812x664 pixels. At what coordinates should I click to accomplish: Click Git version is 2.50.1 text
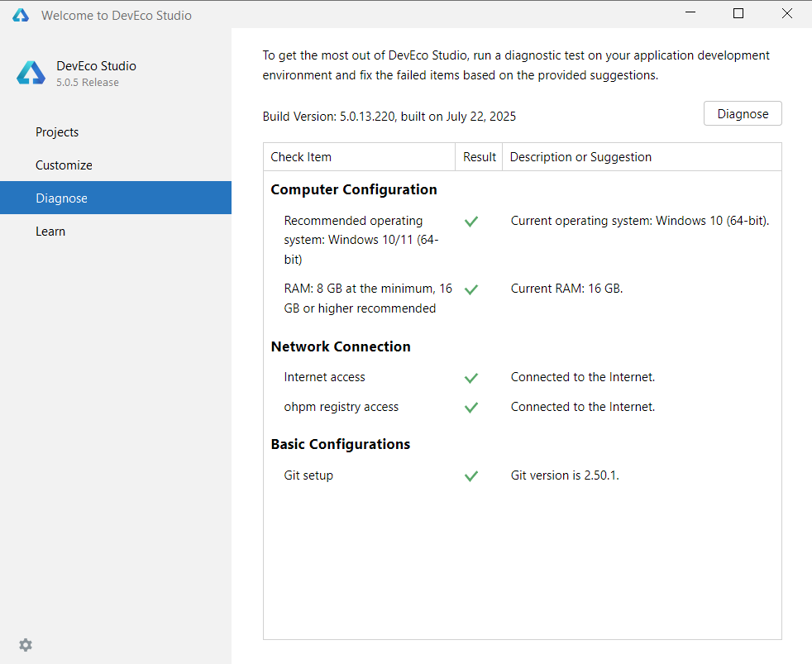565,475
